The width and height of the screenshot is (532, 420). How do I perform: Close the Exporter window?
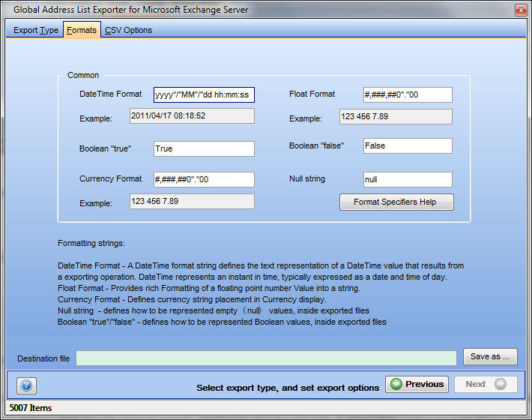pos(521,10)
